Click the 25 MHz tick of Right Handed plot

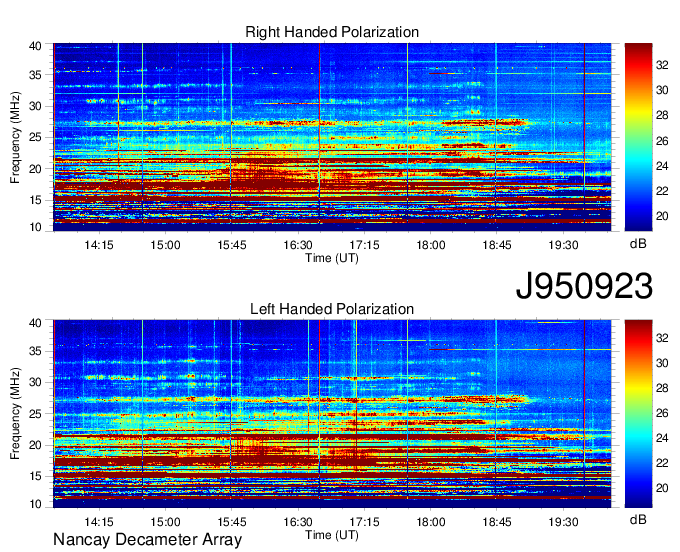click(x=35, y=137)
